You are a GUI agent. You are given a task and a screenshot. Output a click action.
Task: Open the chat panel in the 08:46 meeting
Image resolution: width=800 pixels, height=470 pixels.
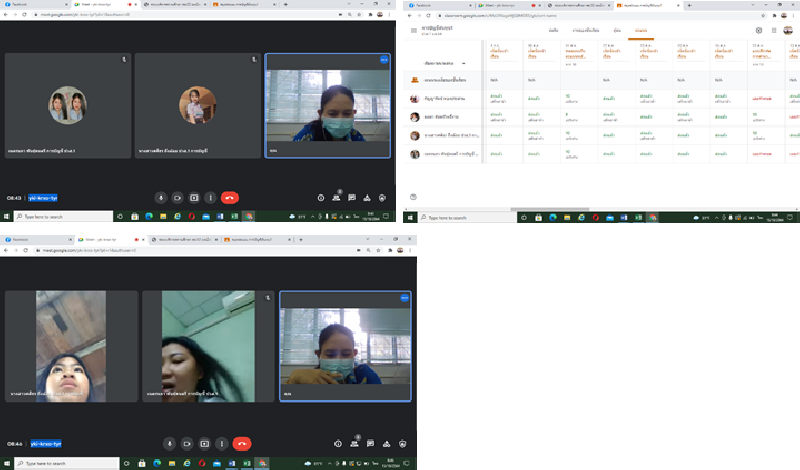pyautogui.click(x=370, y=443)
